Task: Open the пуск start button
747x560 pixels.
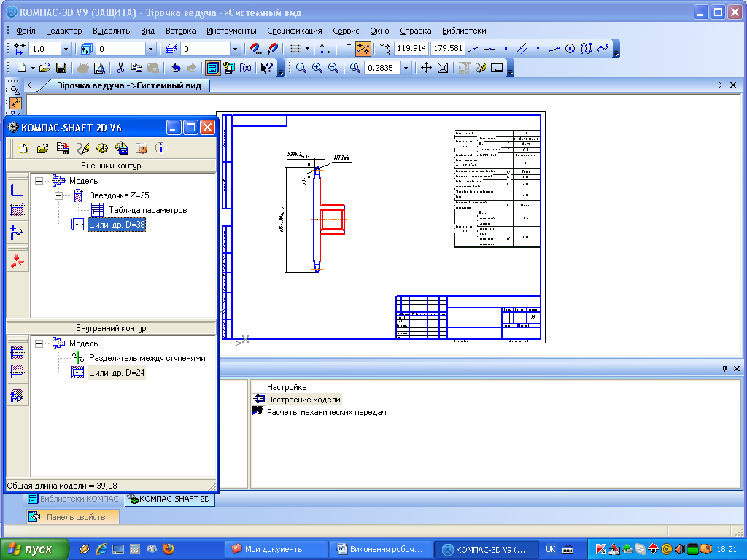Action: pos(34,550)
